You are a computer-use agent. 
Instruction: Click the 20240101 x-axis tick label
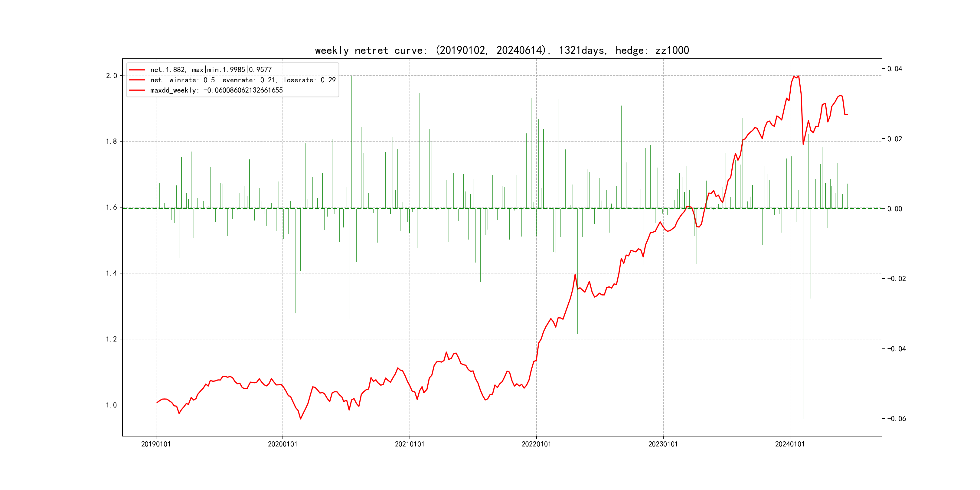(x=790, y=444)
